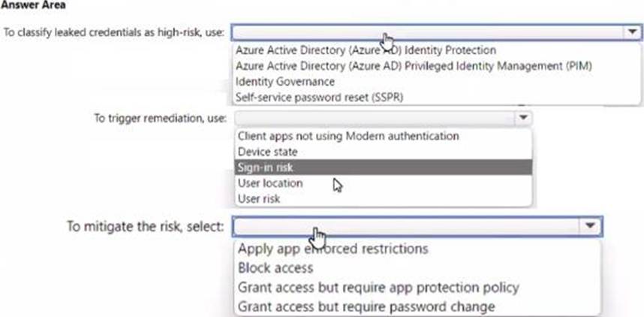Pick Self-service password reset (SSPR)

pos(319,97)
